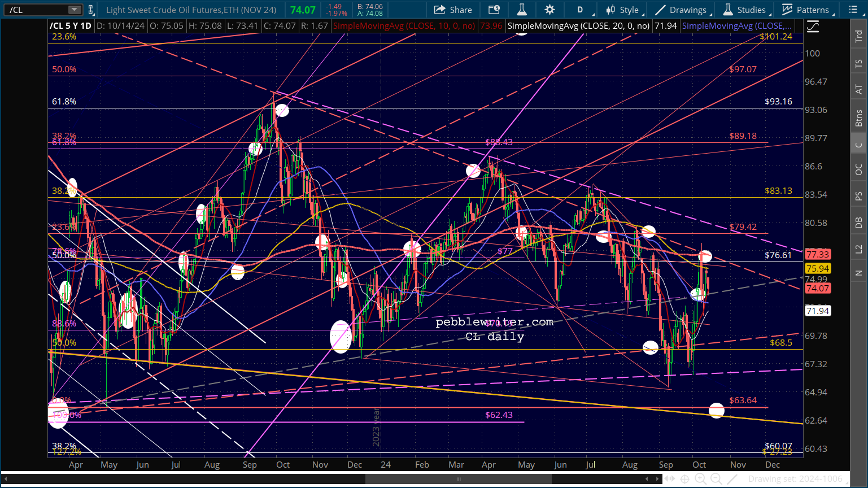Click the zoom out magnifier icon
Image resolution: width=868 pixels, height=488 pixels.
click(x=717, y=479)
